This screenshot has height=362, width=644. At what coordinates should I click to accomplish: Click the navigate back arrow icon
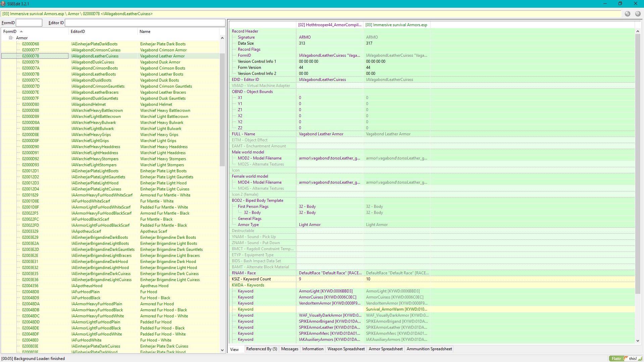[627, 14]
